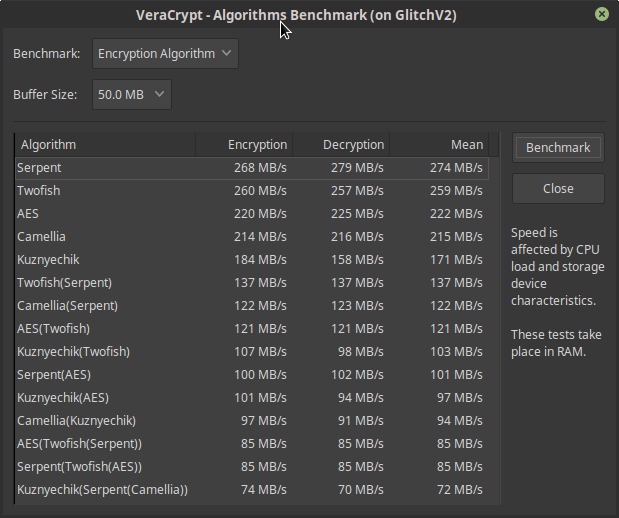619x518 pixels.
Task: Select the Twofish row
Action: tap(252, 191)
